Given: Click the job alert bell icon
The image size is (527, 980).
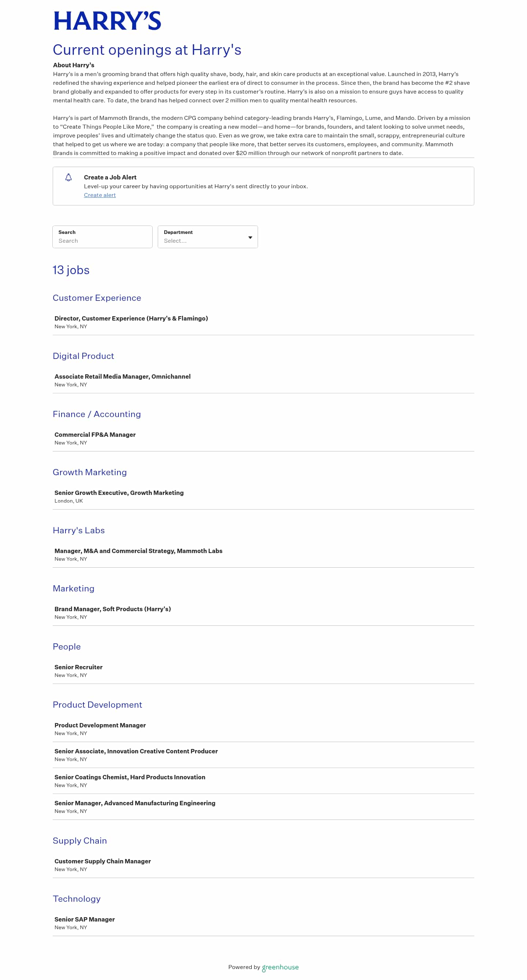Looking at the screenshot, I should (68, 178).
